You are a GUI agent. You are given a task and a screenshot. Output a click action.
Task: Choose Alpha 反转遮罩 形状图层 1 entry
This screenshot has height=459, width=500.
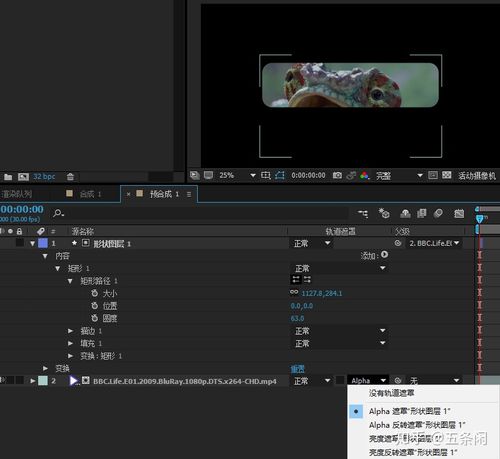[x=417, y=425]
